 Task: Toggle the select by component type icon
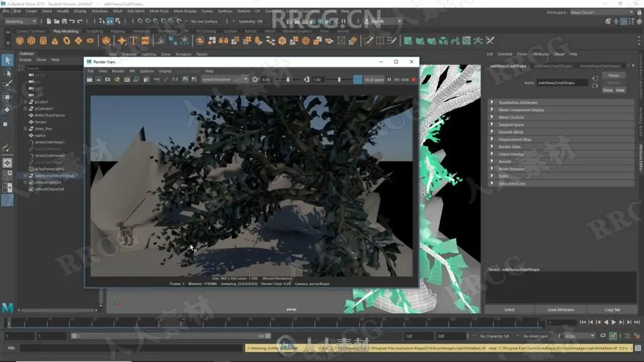point(118,21)
